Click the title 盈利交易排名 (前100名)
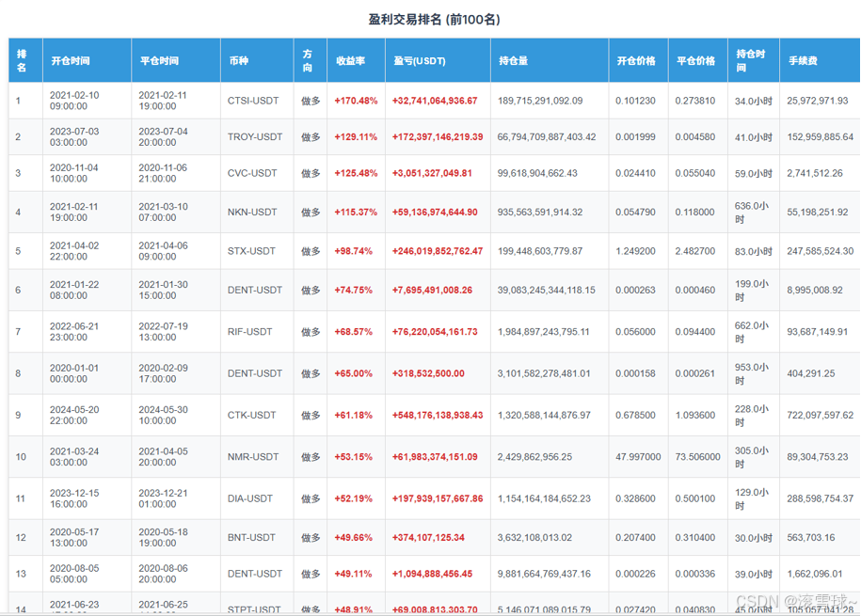Screen dimensions: 861x616 (434, 20)
